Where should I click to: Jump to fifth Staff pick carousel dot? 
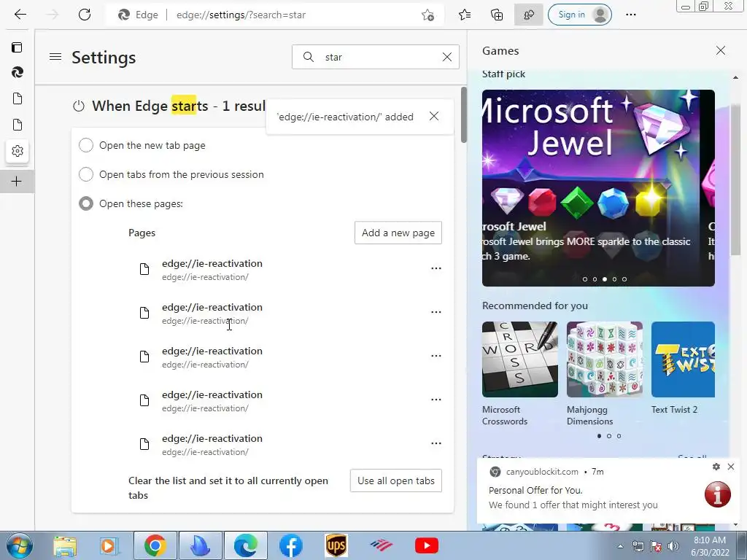(624, 279)
